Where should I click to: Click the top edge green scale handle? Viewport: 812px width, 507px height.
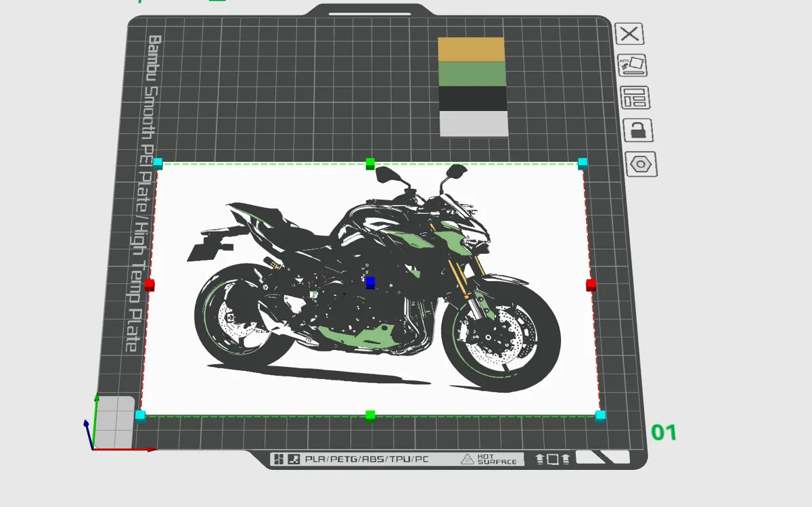[x=370, y=163]
